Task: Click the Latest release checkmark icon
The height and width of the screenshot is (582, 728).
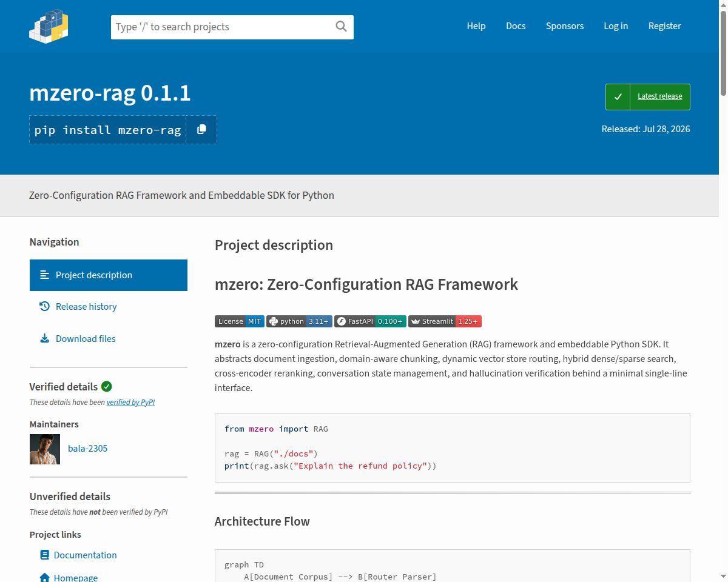Action: point(618,97)
